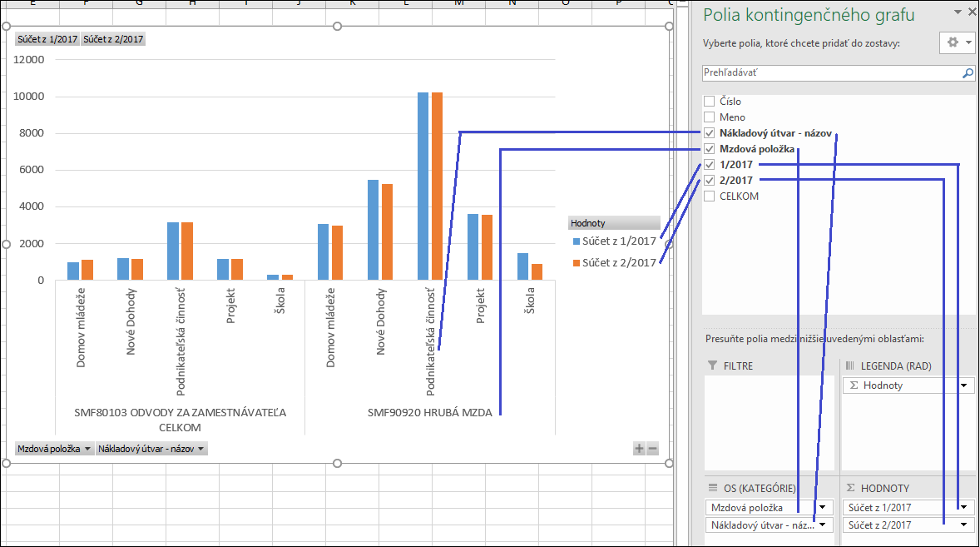This screenshot has width=980, height=547.
Task: Select Súčet z 2/2017 legend entry
Action: click(615, 263)
